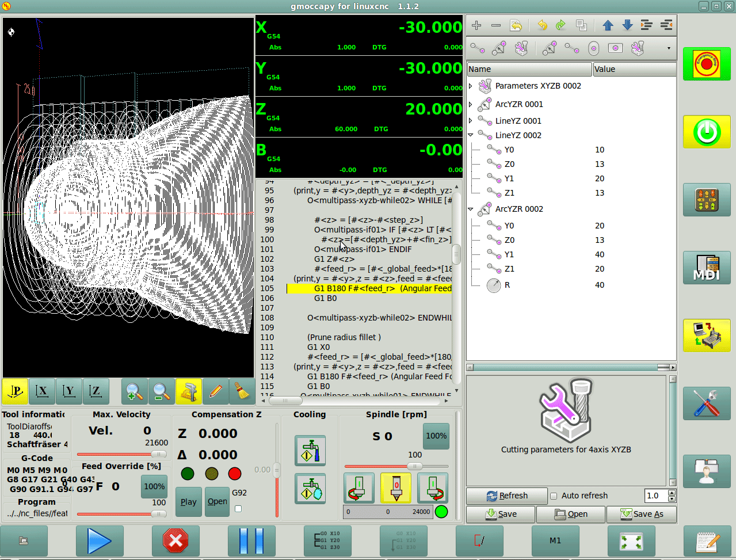Stop program with red X button
736x560 pixels.
pyautogui.click(x=176, y=541)
